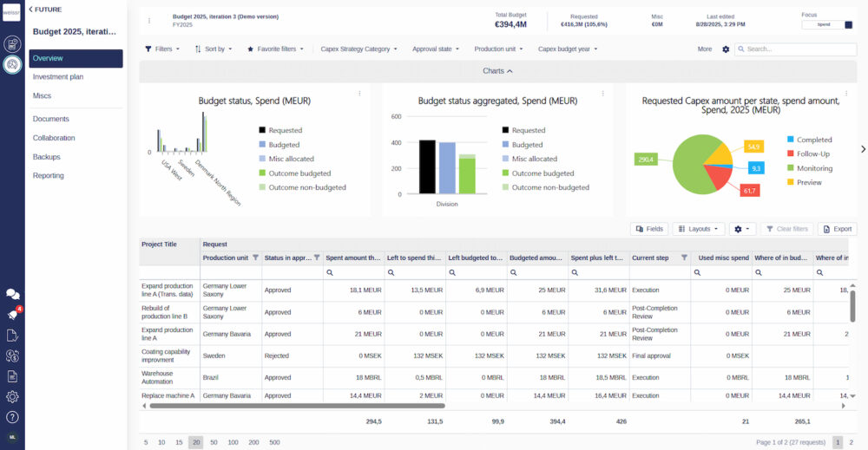Click the filter icon on Current step column
This screenshot has width=868, height=450.
point(684,258)
